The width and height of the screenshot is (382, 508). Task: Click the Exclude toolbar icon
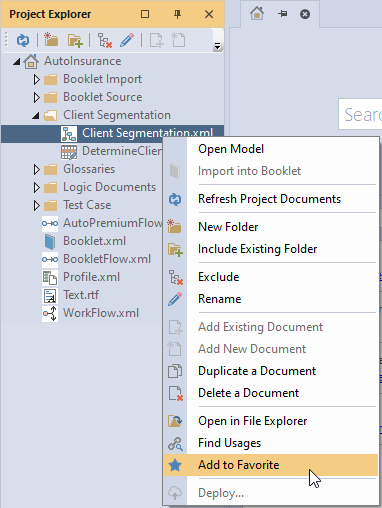(105, 41)
